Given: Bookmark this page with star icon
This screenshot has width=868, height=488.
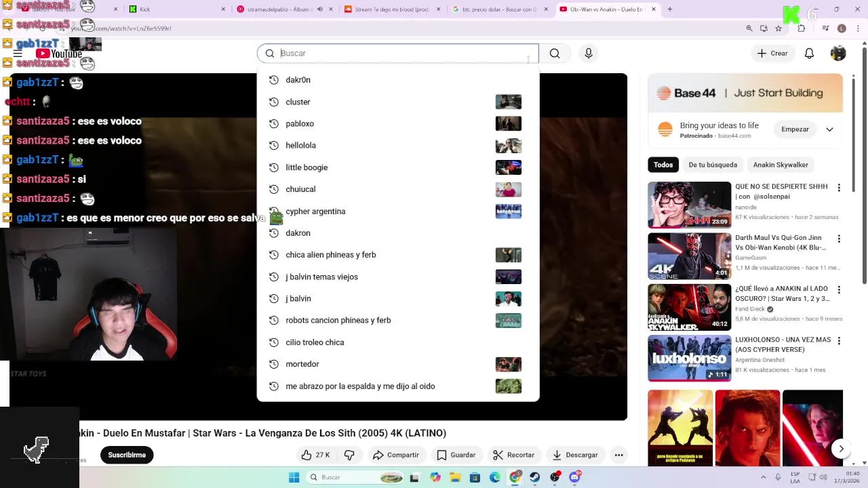Looking at the screenshot, I should tap(778, 28).
